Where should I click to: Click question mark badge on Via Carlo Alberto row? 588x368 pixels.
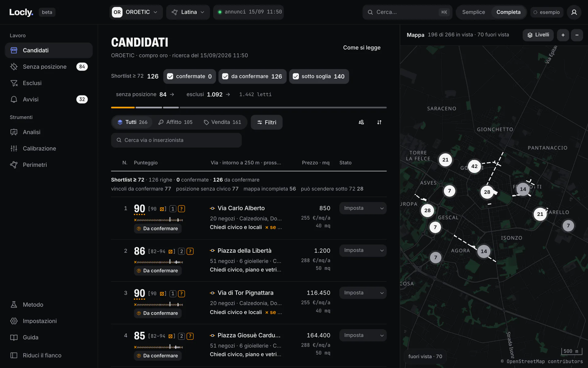182,209
